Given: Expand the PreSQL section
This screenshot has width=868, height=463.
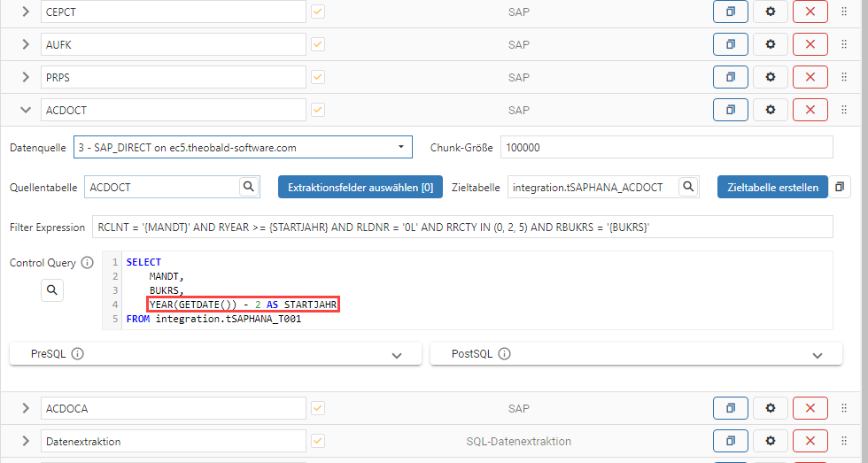Looking at the screenshot, I should (396, 354).
